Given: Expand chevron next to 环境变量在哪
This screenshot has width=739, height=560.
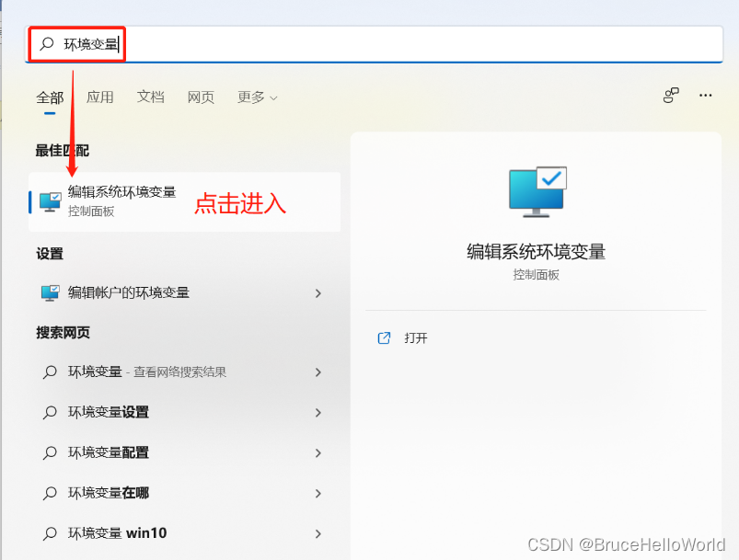Looking at the screenshot, I should (x=318, y=494).
